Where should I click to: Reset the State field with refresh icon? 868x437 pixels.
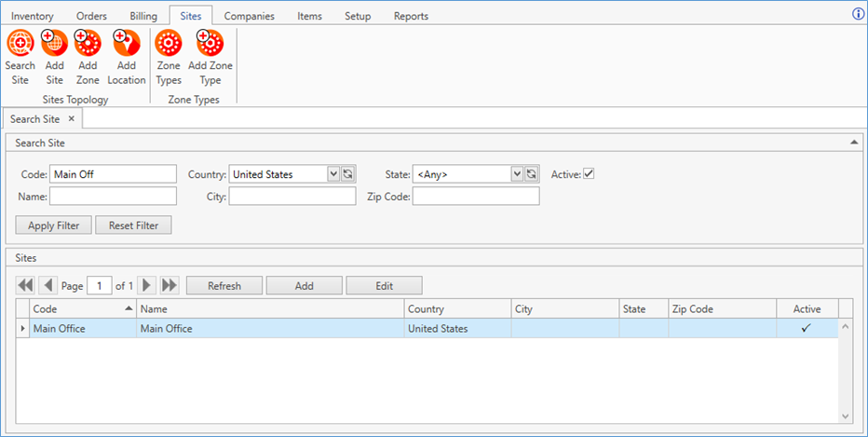(532, 174)
